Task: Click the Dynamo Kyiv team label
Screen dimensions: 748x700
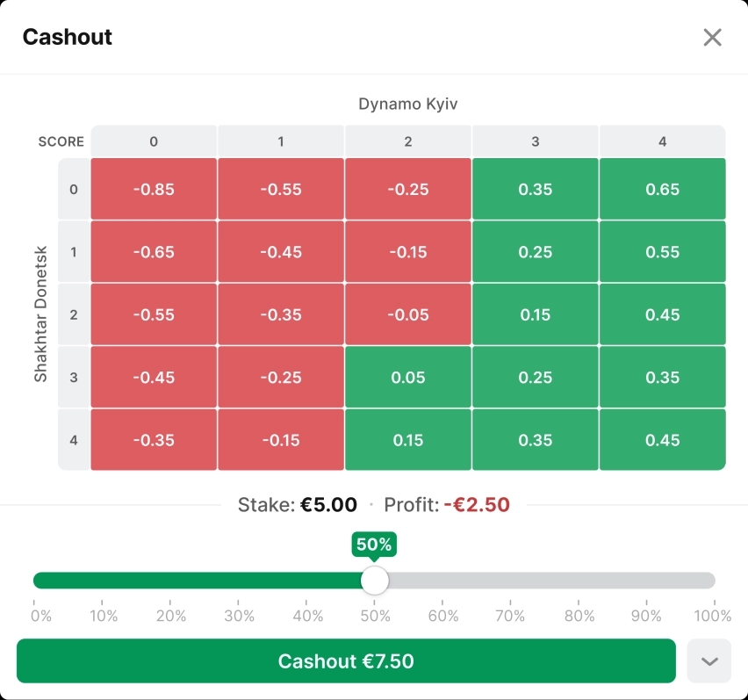Action: [408, 104]
